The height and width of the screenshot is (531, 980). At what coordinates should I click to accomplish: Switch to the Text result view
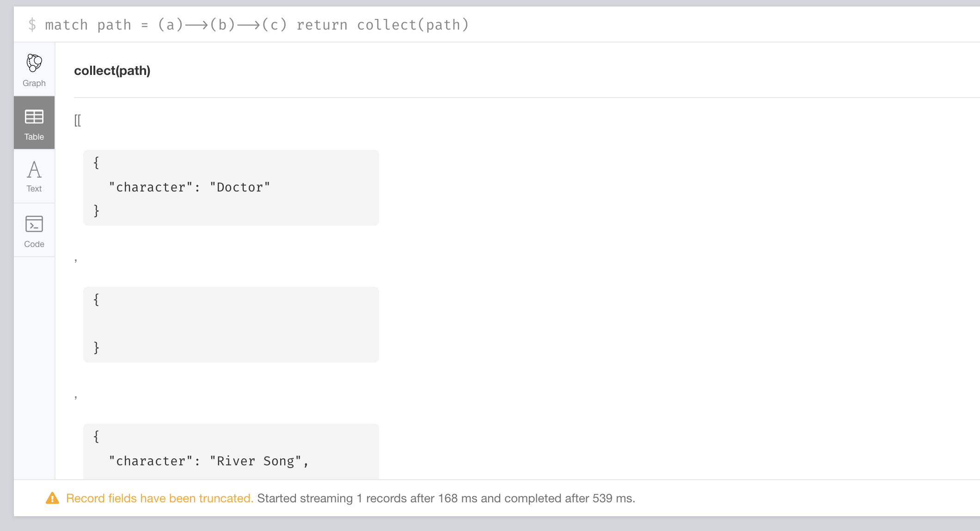pyautogui.click(x=34, y=176)
